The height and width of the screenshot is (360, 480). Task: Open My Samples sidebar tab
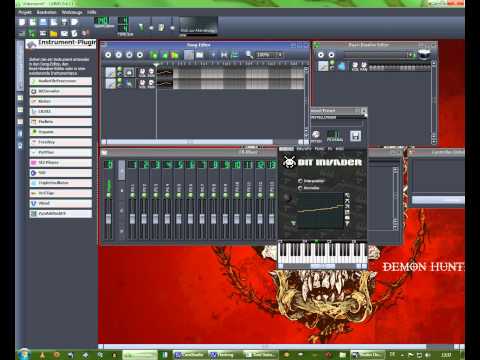[20, 110]
